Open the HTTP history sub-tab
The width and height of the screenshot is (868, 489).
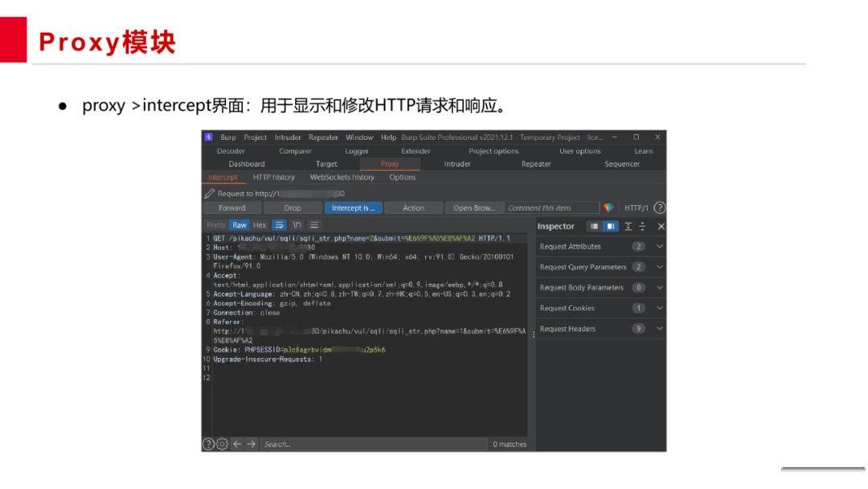[x=274, y=177]
